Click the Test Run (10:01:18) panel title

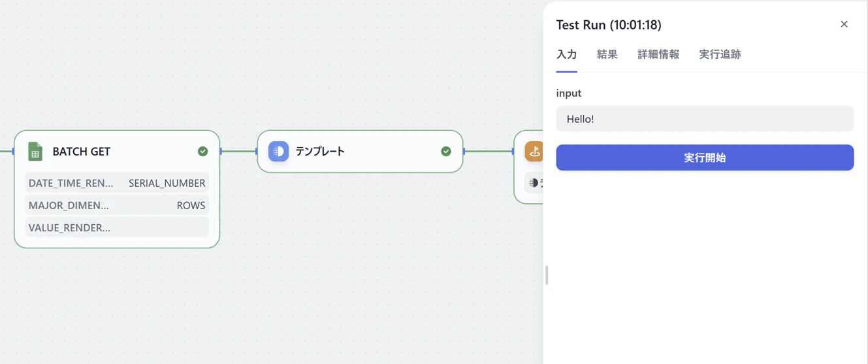tap(609, 25)
